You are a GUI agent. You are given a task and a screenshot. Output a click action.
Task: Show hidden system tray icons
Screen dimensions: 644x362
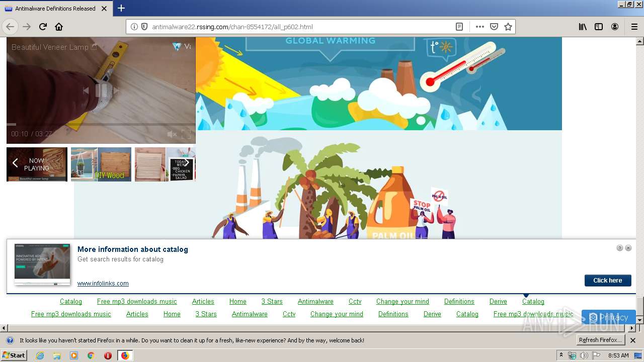coord(561,355)
